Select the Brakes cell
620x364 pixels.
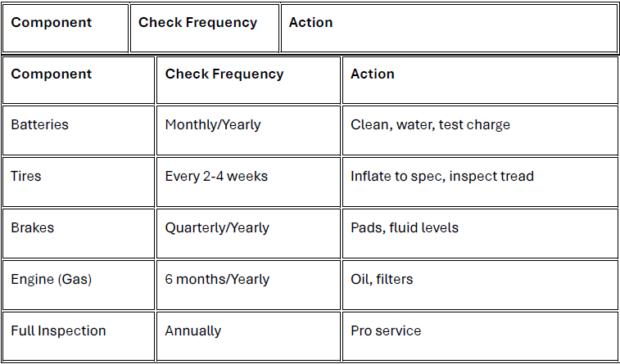(x=79, y=233)
